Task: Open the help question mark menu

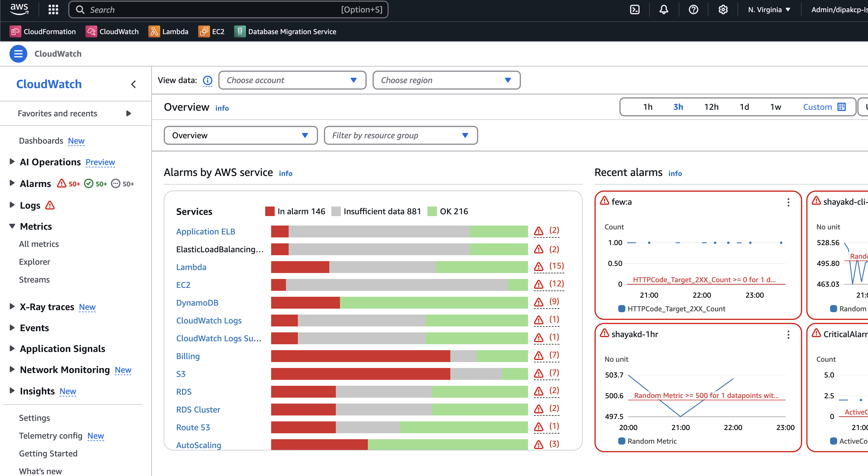Action: tap(694, 9)
